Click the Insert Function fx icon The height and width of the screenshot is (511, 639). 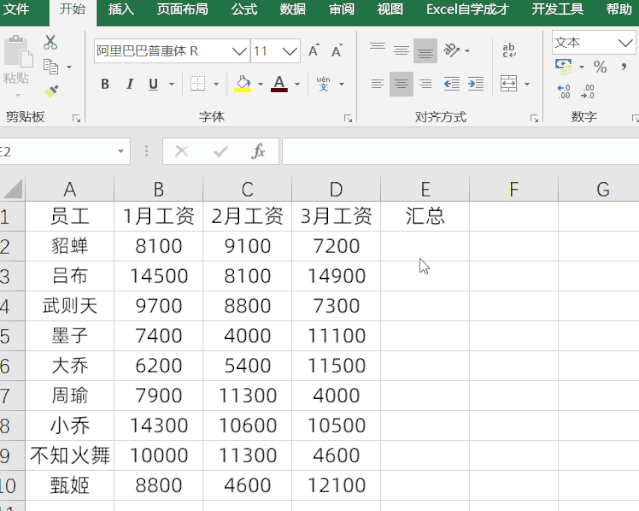pos(258,151)
